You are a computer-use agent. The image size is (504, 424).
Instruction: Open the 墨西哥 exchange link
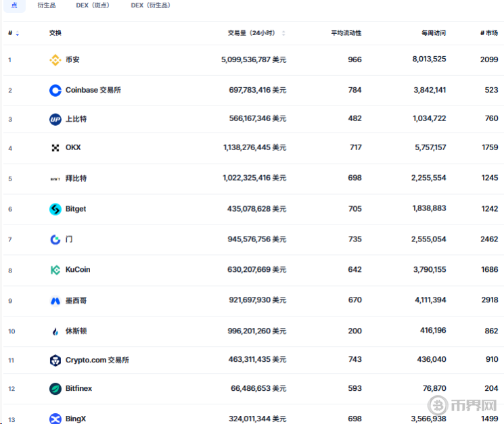[76, 301]
